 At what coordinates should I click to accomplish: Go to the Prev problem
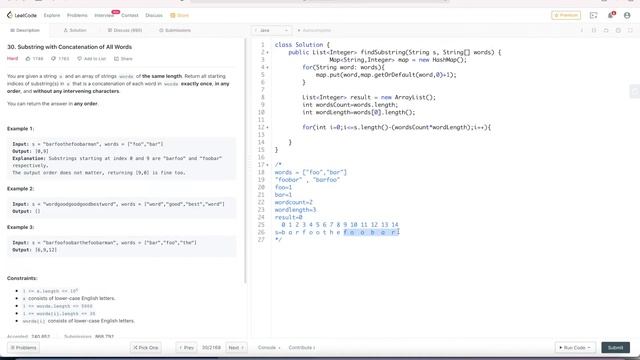(x=186, y=348)
